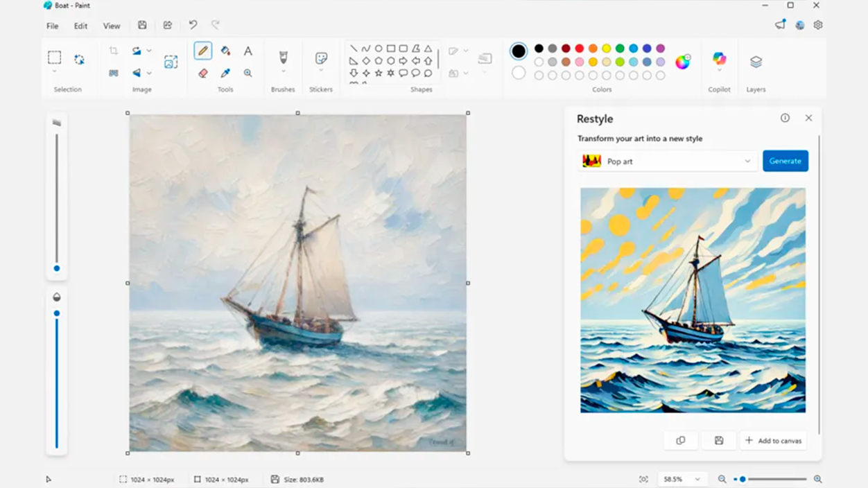Open the Layers panel
The width and height of the screenshot is (868, 488).
coord(756,62)
